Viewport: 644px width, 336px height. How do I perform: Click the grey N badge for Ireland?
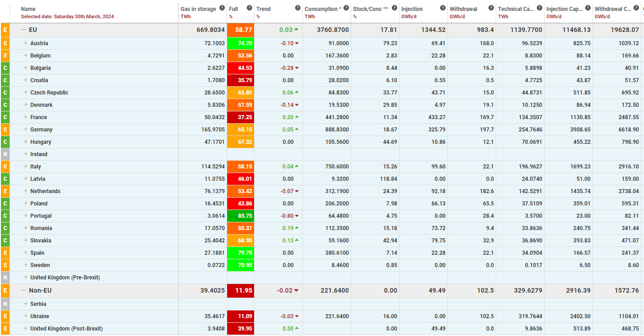[5, 154]
